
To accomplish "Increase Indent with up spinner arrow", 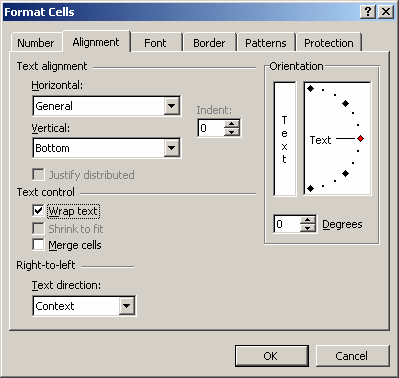I will [x=232, y=124].
